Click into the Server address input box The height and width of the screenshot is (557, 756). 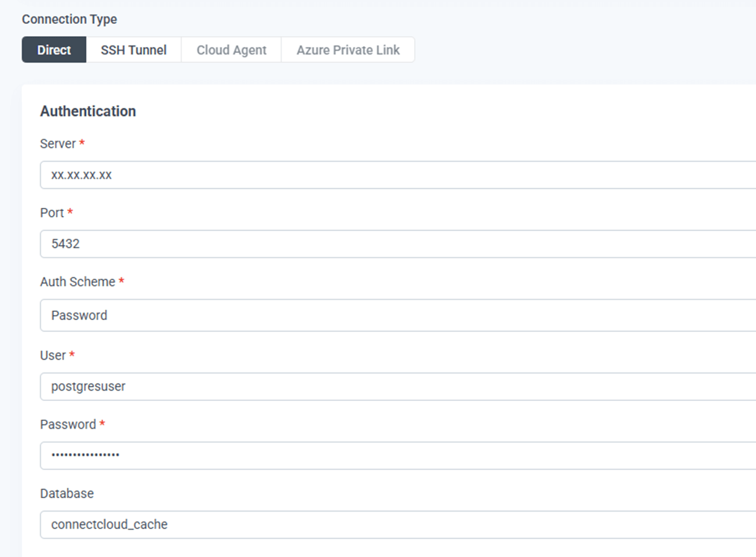[x=395, y=175]
